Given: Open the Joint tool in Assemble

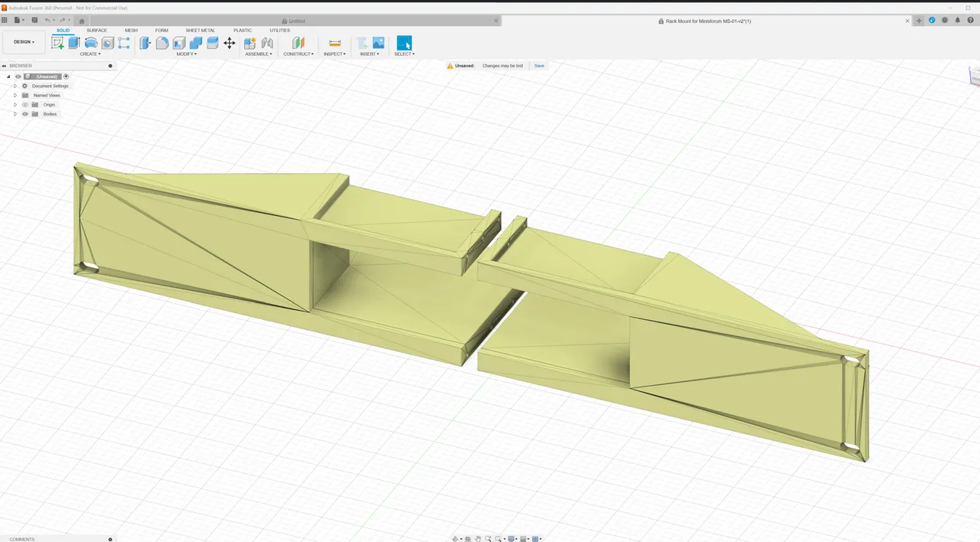Looking at the screenshot, I should 267,43.
